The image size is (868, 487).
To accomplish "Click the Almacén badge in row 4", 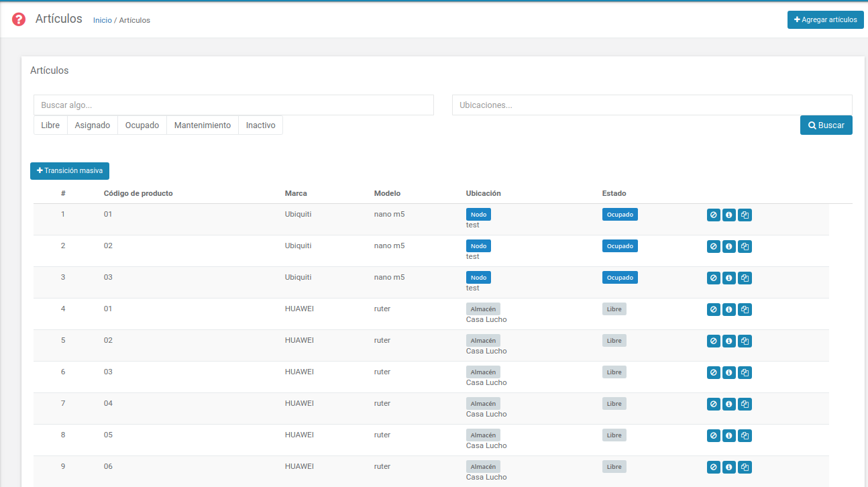I will tap(483, 309).
